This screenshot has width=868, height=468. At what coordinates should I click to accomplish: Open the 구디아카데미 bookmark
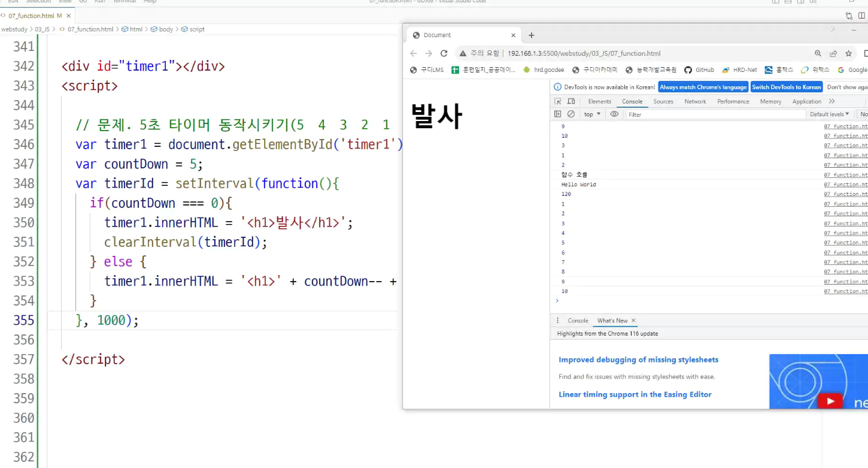click(x=595, y=70)
